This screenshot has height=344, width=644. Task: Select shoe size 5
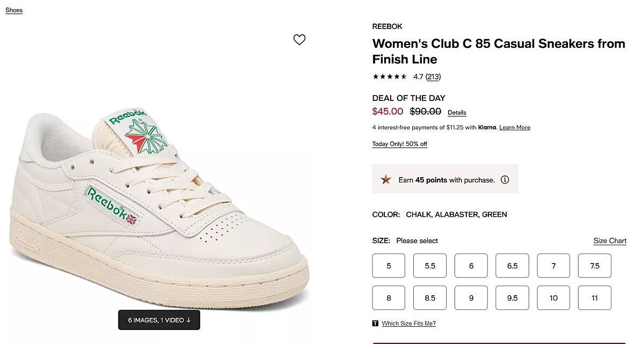[389, 266]
